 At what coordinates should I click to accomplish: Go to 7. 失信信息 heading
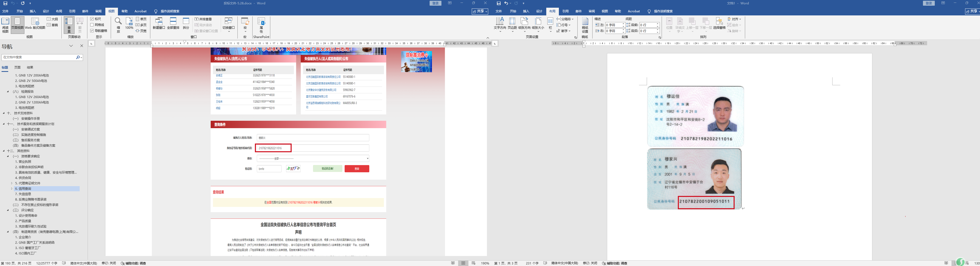(x=23, y=194)
